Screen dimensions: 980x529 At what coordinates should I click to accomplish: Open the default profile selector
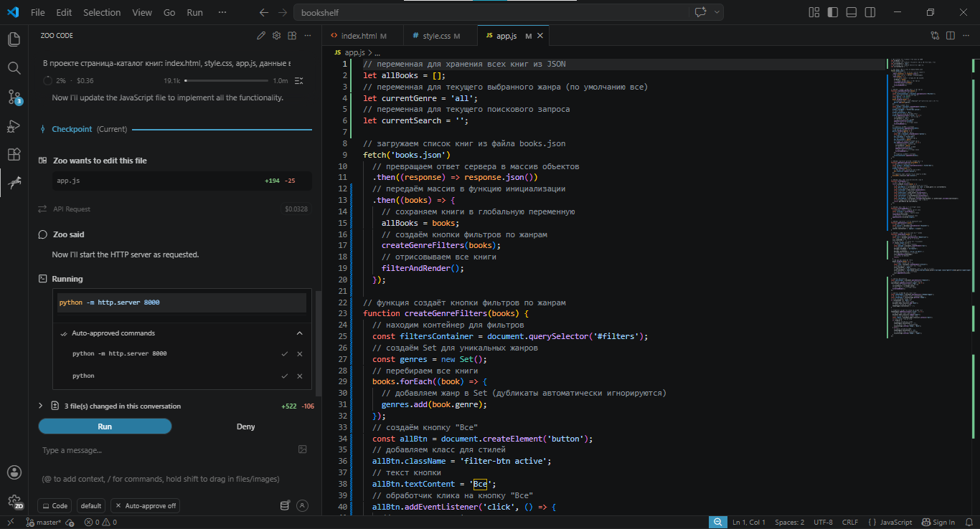pyautogui.click(x=91, y=505)
